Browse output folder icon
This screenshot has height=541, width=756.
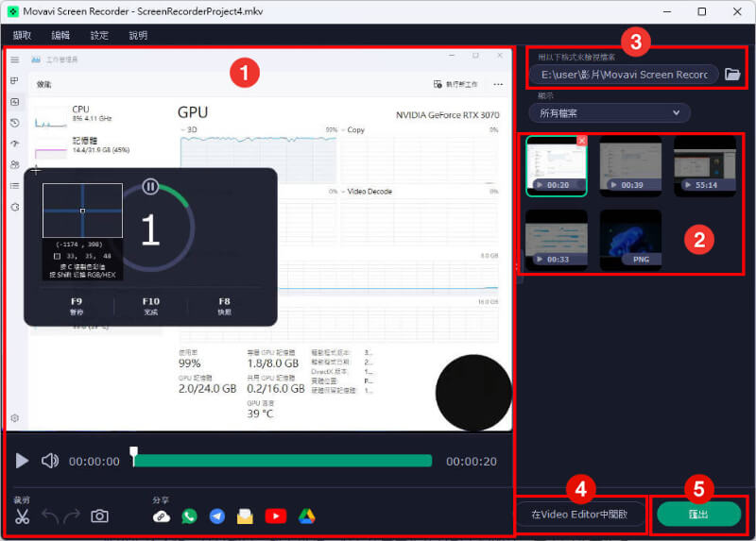tap(732, 75)
